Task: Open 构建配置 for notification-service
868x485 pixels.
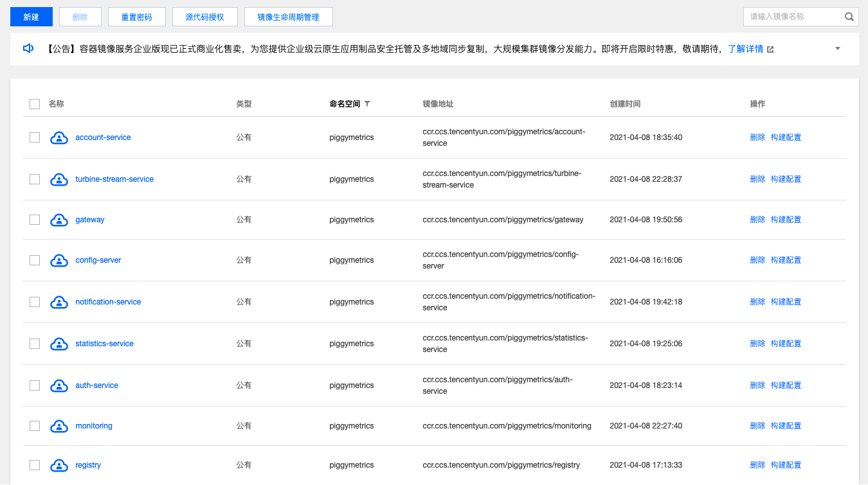Action: [x=786, y=302]
